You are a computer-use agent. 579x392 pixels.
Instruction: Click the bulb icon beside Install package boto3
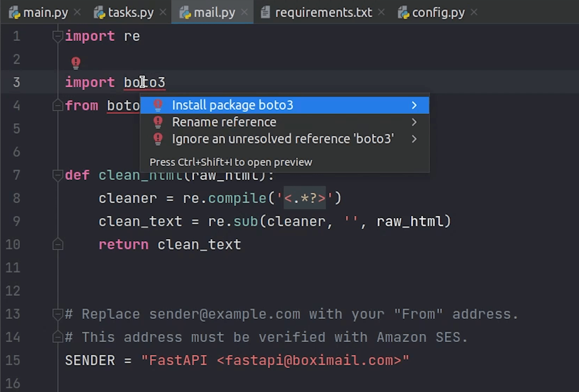[158, 105]
